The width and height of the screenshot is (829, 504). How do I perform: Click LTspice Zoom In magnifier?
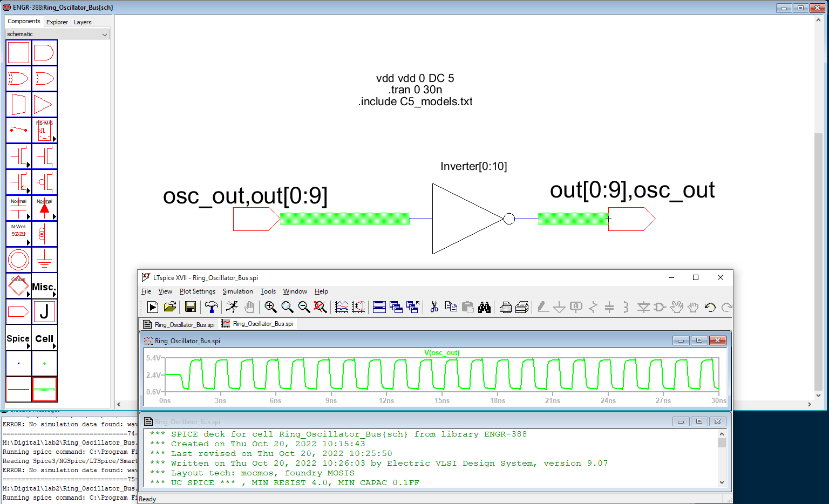[270, 307]
